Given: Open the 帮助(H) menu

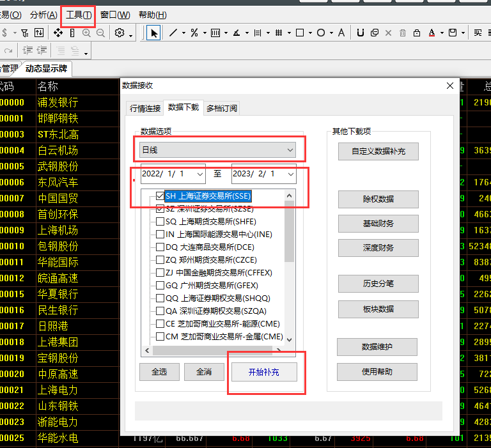Looking at the screenshot, I should [153, 15].
